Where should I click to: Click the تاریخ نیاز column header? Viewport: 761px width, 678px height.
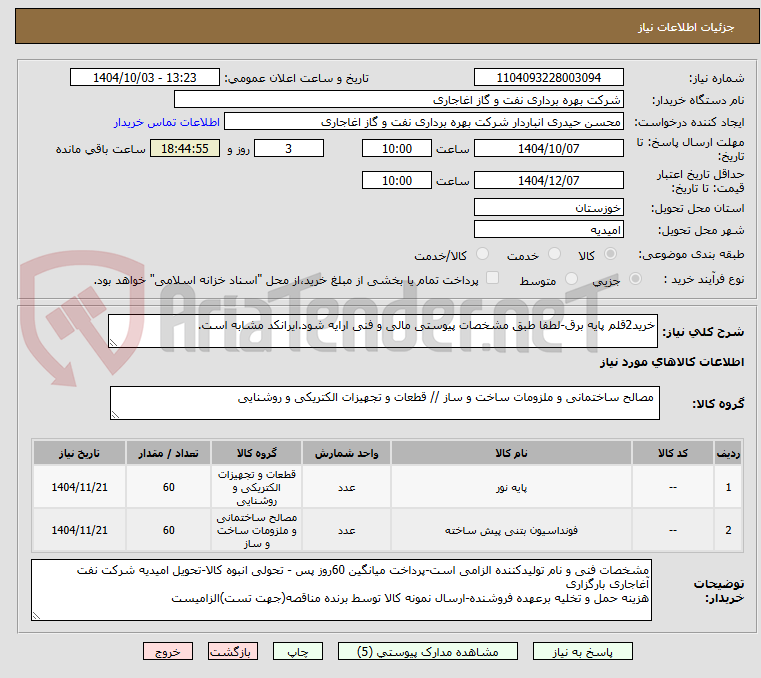pos(77,452)
